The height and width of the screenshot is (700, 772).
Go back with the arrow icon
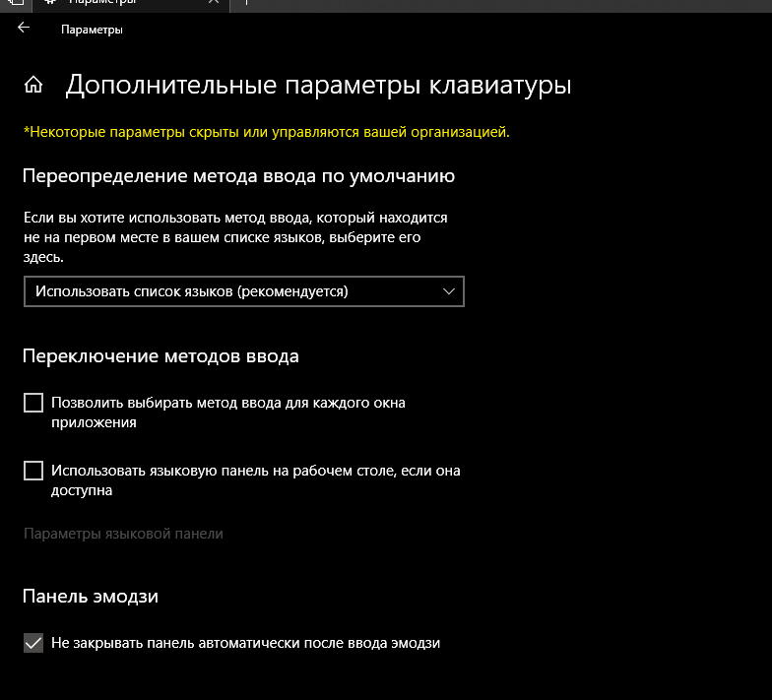point(24,28)
